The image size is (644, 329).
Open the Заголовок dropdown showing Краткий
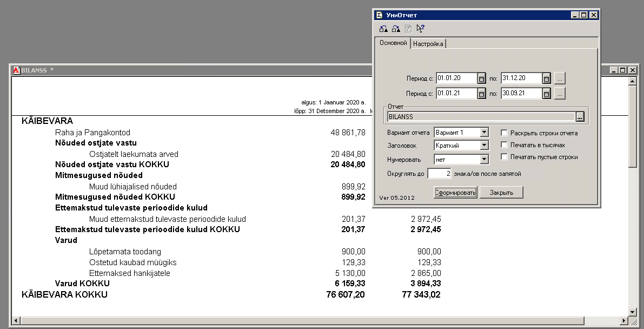coord(484,145)
